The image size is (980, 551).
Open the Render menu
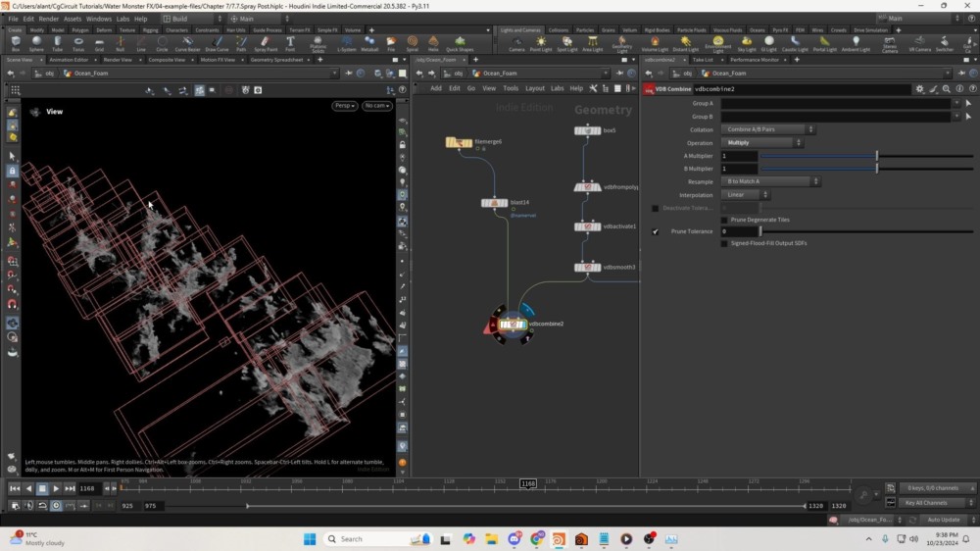(x=49, y=19)
